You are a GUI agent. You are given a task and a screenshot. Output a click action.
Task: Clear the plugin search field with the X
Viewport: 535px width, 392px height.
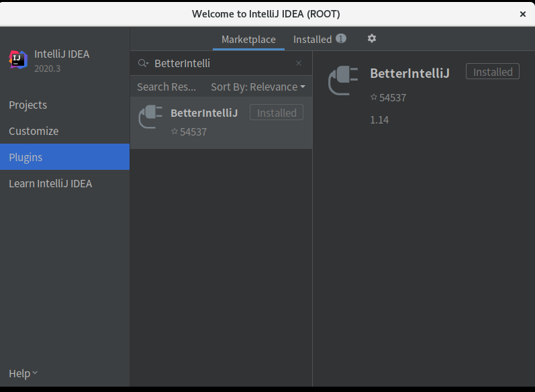299,63
